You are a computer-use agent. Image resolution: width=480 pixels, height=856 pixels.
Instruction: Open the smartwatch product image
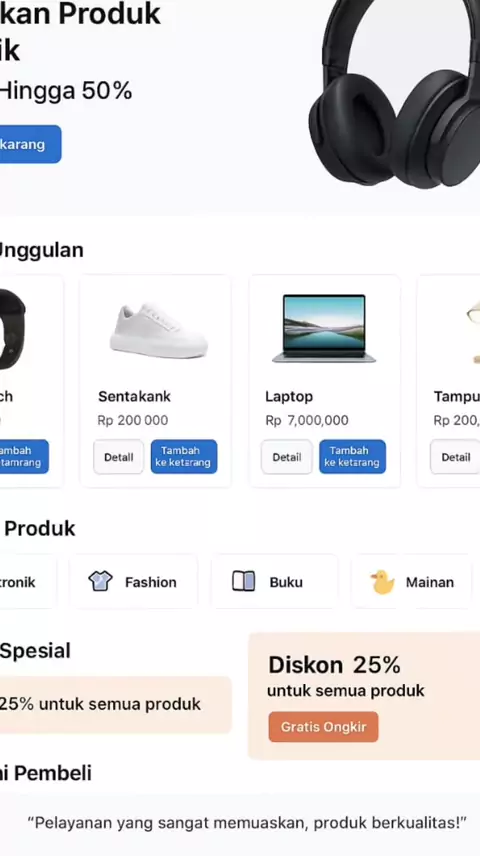click(x=13, y=329)
